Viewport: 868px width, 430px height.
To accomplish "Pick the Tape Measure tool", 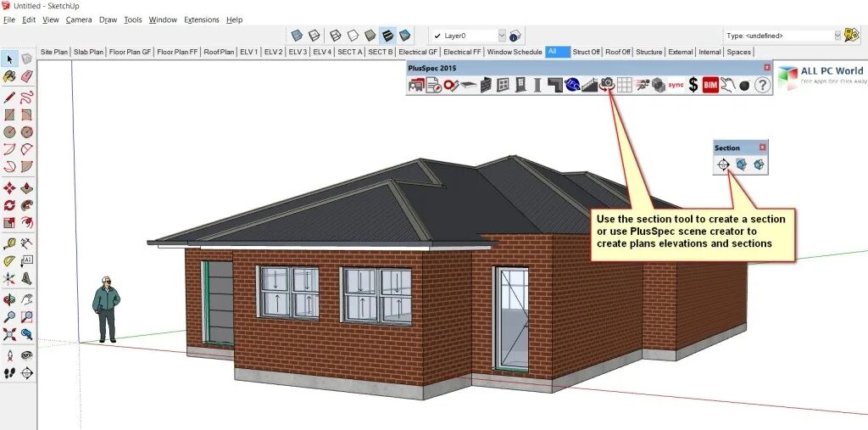I will (9, 243).
